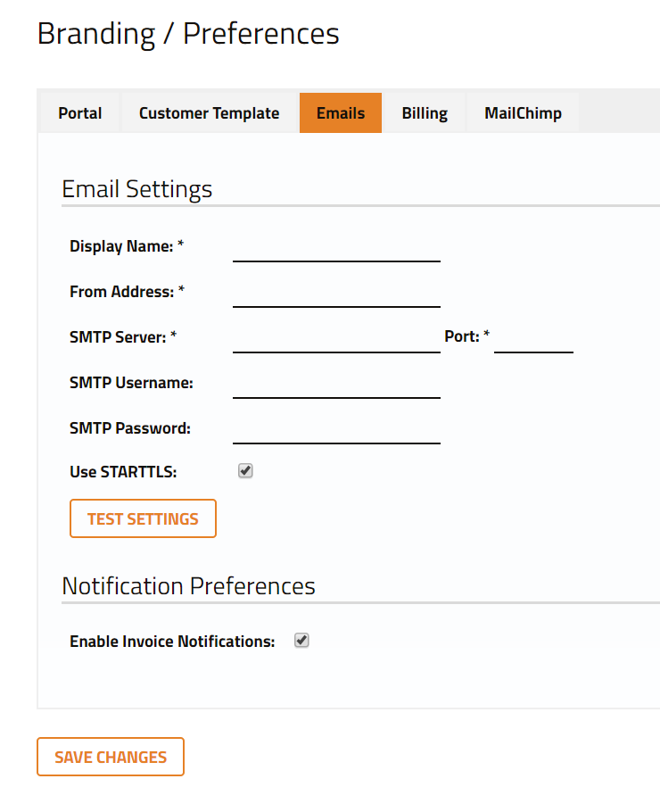Viewport: 660px width, 812px height.
Task: Toggle Enable Invoice Notifications checkbox
Action: coord(301,641)
